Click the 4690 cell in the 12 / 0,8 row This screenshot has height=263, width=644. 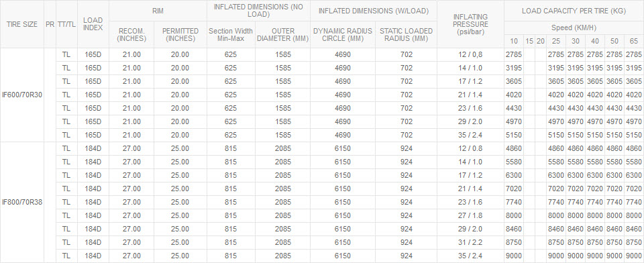coord(343,54)
